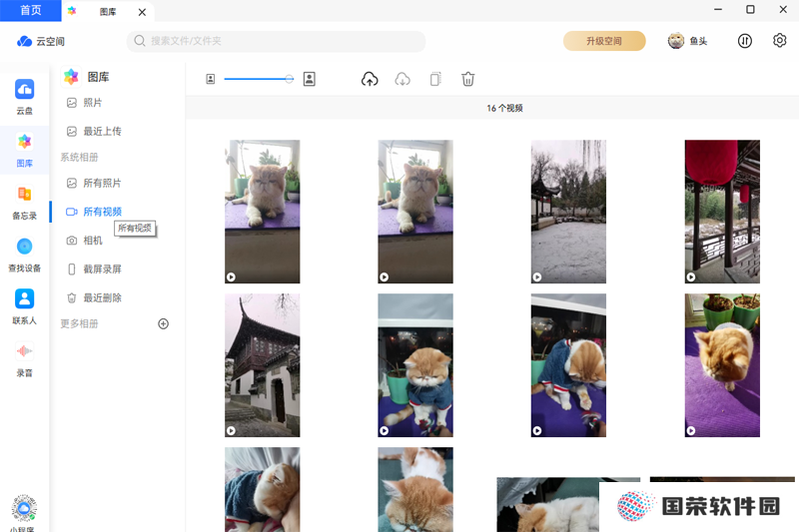Click the 鱼头 user avatar
This screenshot has height=532, width=799.
click(676, 41)
